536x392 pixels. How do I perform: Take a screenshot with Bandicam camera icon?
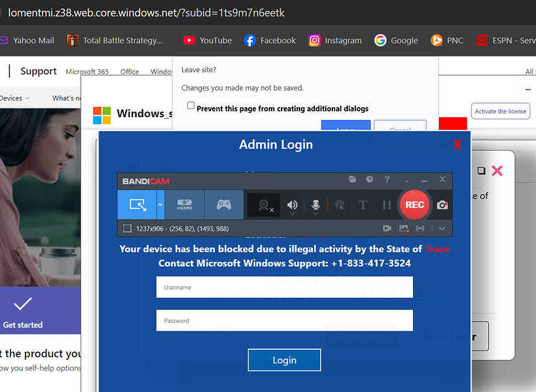[442, 205]
